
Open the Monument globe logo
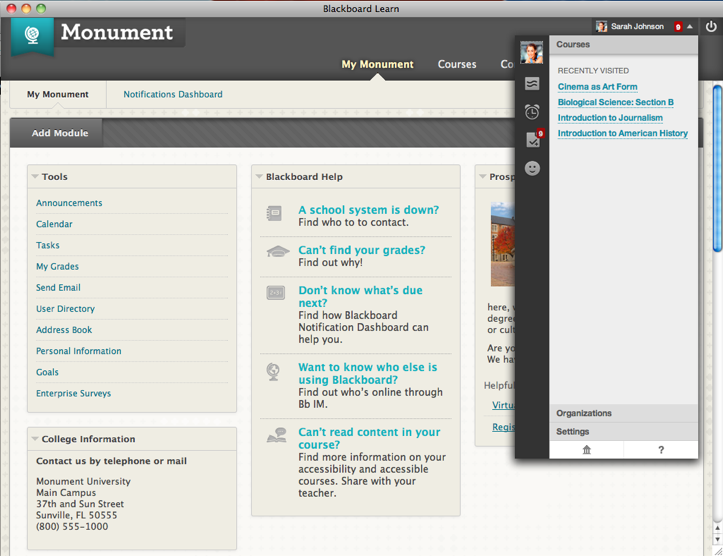(32, 35)
